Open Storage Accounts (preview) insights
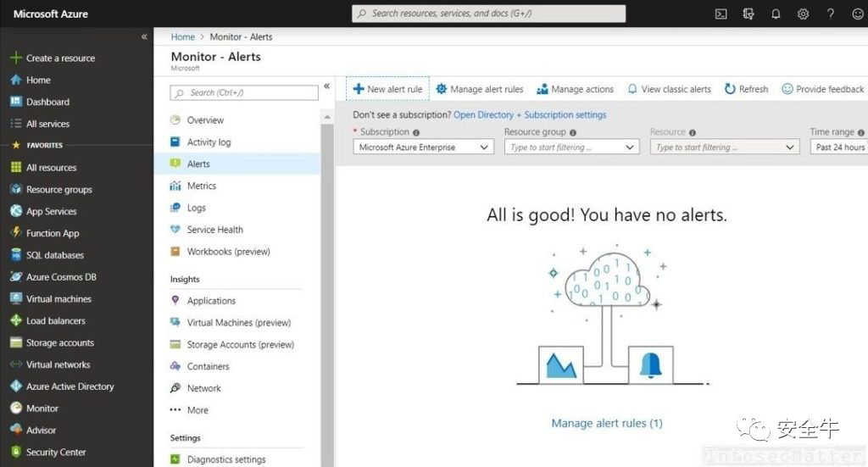868x467 pixels. tap(240, 344)
